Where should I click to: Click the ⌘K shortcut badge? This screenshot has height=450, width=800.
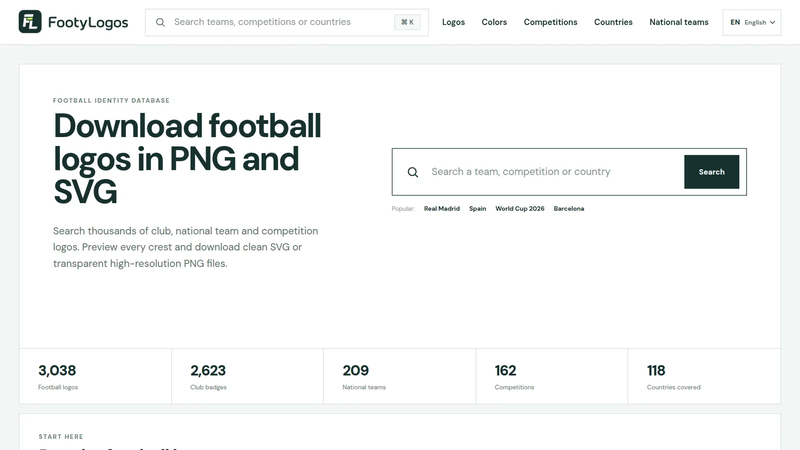coord(407,22)
